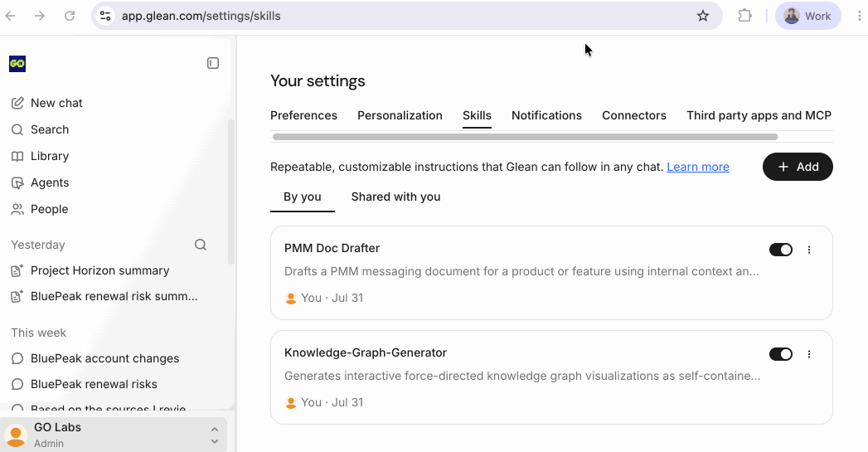Go back using browser back arrow
Screen dimensions: 868x452
click(x=10, y=16)
